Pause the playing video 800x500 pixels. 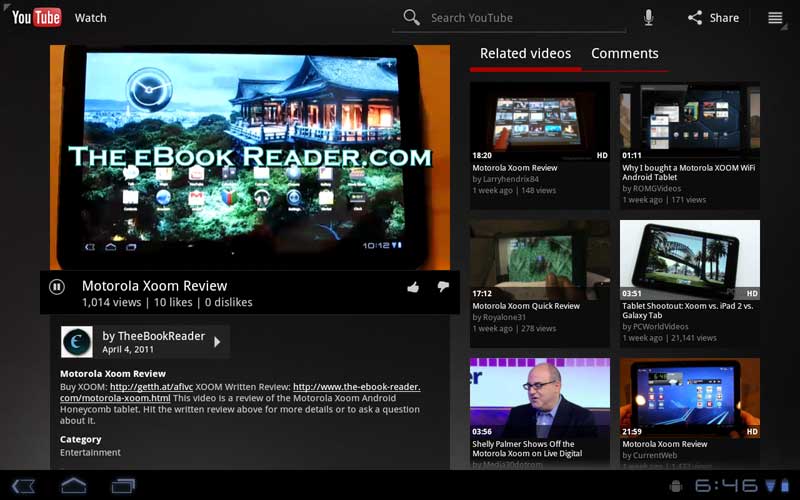point(57,287)
